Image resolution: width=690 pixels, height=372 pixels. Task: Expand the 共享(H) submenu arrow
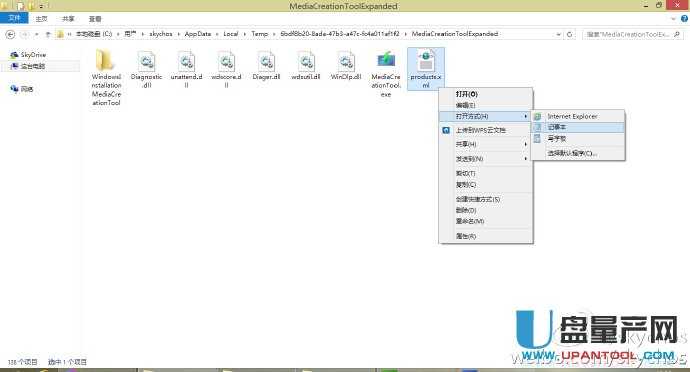point(525,144)
